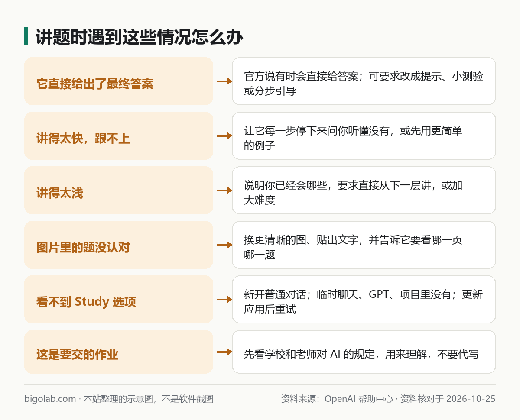This screenshot has height=420, width=520.
Task: Click the answer starting 换更清晰的图
Action: (364, 245)
